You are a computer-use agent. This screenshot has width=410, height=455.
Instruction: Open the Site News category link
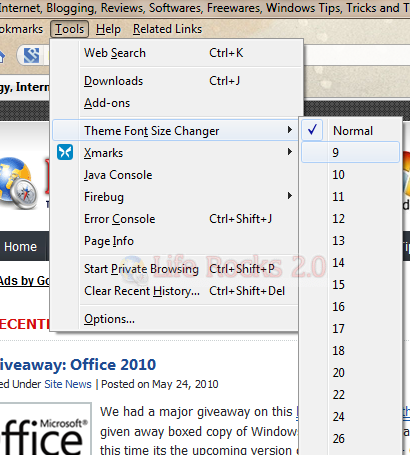[x=68, y=384]
